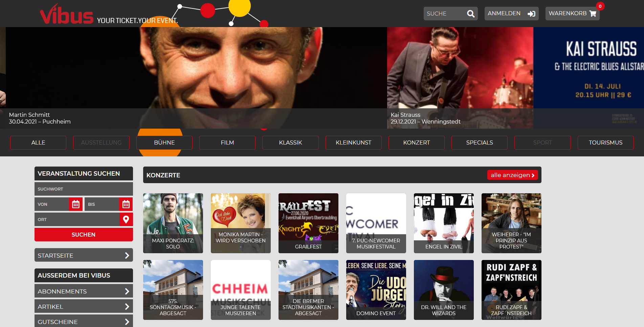Click the '30.04.2021 – Puchheim' caption

pyautogui.click(x=40, y=122)
